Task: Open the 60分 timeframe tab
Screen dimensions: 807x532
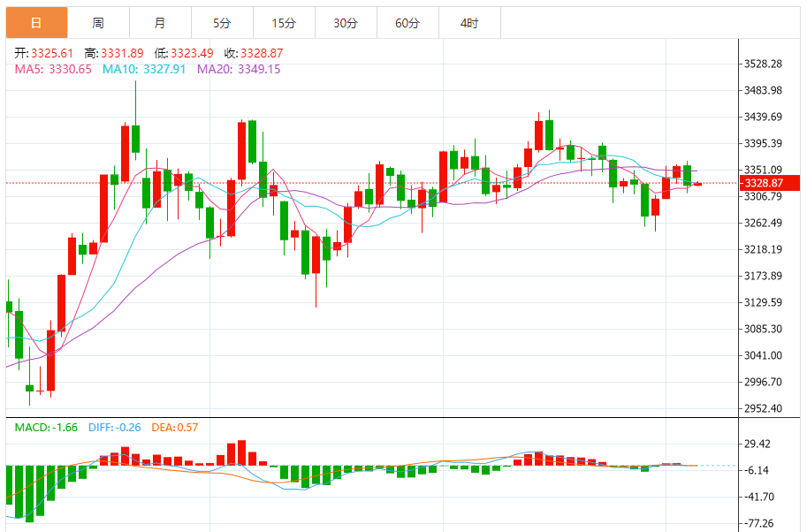Action: point(407,23)
